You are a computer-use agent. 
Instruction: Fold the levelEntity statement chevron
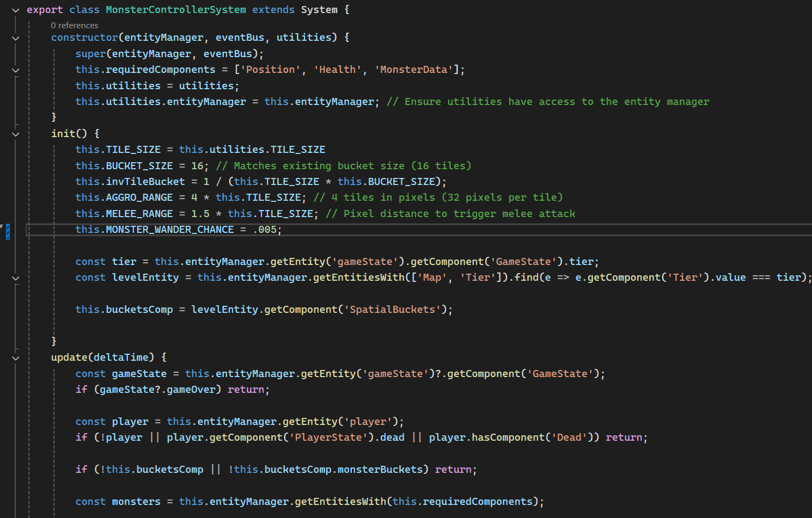[15, 278]
